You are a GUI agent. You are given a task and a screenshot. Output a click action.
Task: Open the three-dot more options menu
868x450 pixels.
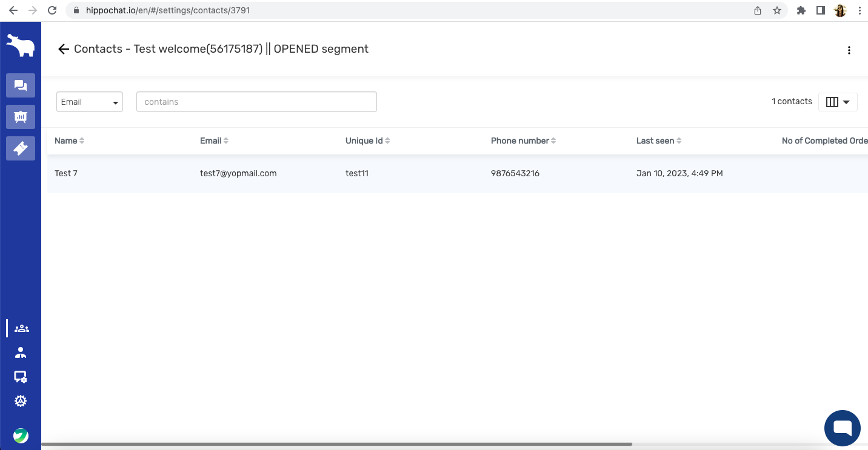click(849, 50)
